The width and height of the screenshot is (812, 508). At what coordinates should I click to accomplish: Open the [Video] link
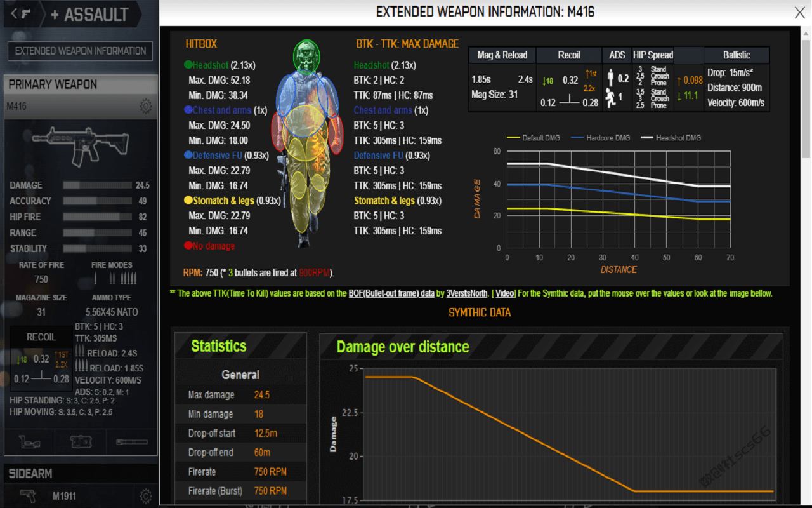click(504, 293)
